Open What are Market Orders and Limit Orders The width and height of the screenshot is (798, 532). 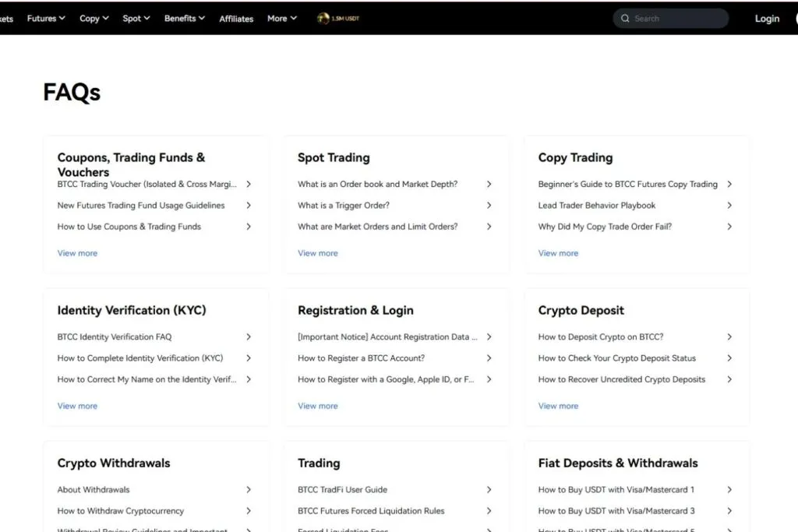[x=378, y=227]
